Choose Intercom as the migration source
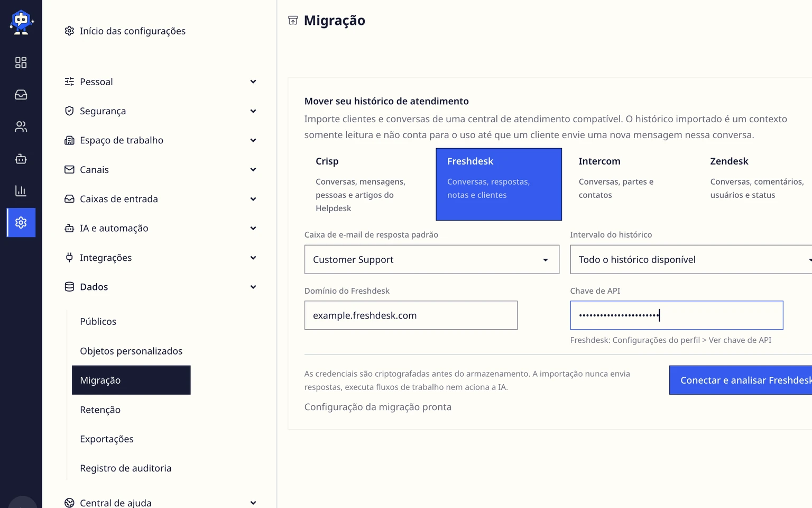This screenshot has height=508, width=812. (x=630, y=184)
